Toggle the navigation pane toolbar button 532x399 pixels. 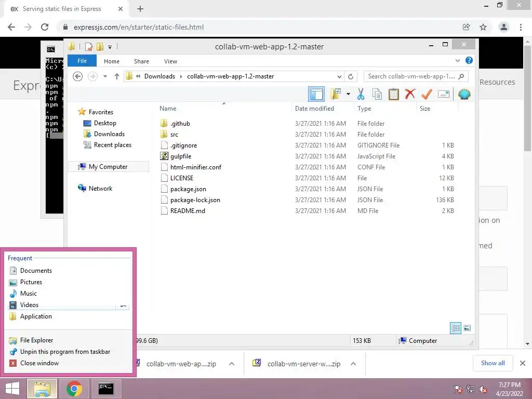[316, 94]
